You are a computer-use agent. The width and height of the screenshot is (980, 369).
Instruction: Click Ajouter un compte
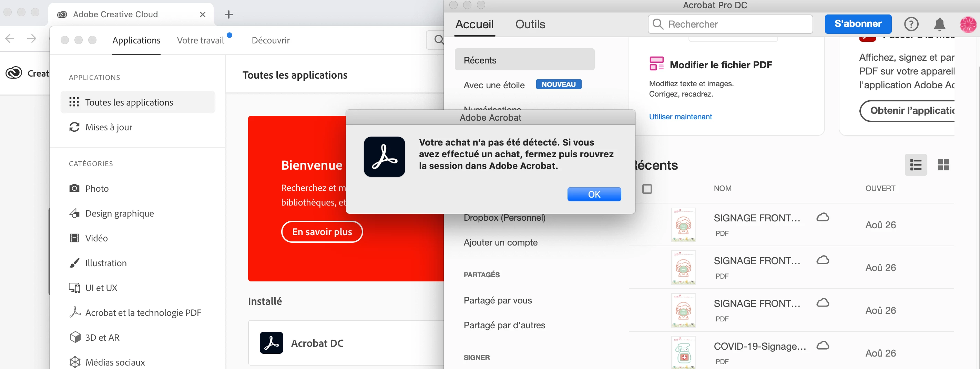[500, 242]
